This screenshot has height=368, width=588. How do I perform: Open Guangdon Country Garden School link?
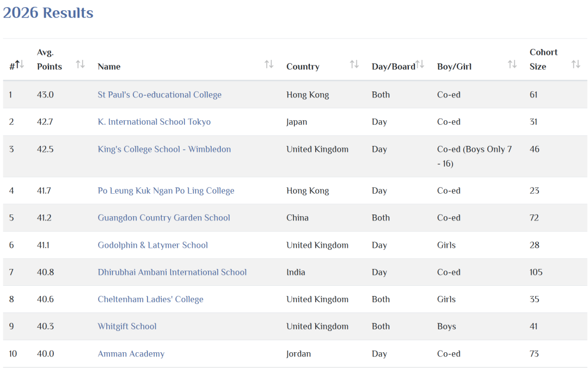pyautogui.click(x=164, y=218)
